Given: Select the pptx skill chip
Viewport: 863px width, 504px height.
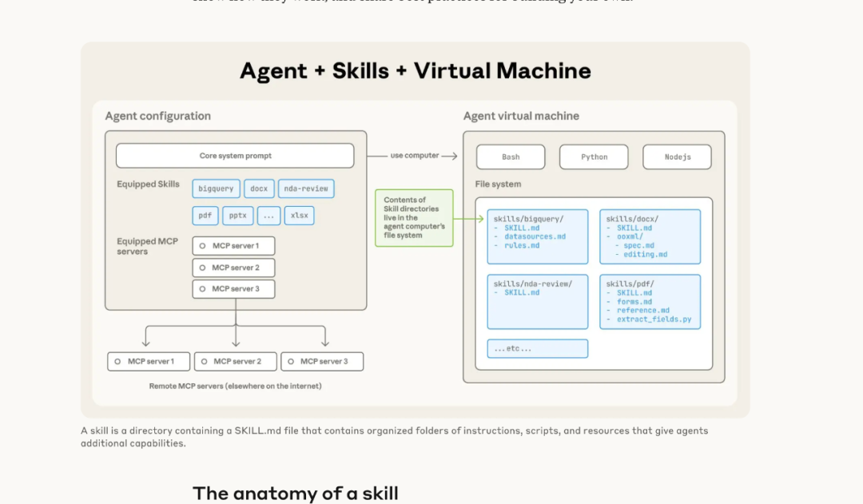Looking at the screenshot, I should coord(237,215).
